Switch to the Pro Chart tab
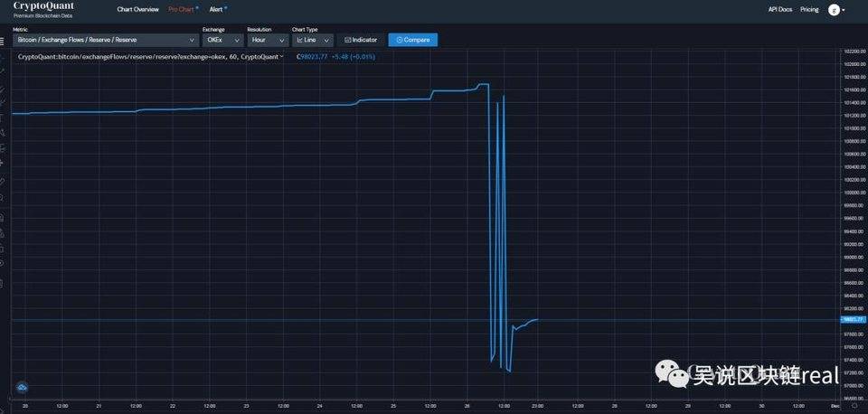This screenshot has height=414, width=868. click(x=181, y=9)
